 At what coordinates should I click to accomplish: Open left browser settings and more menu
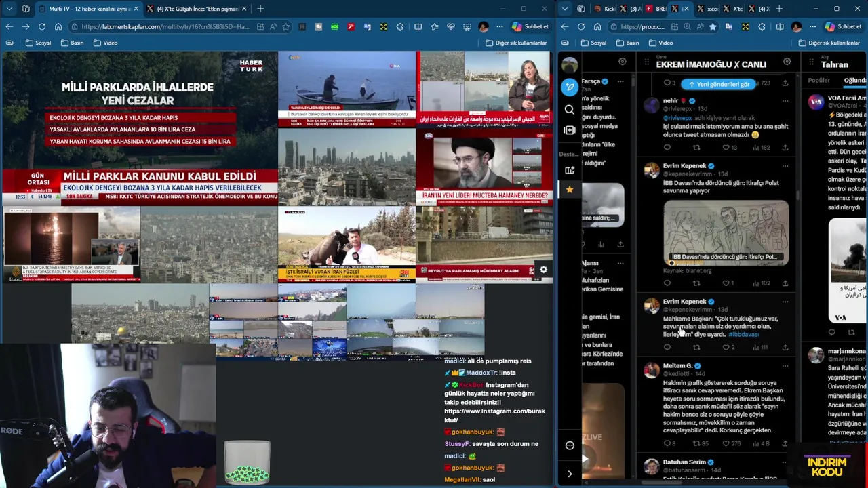[500, 26]
